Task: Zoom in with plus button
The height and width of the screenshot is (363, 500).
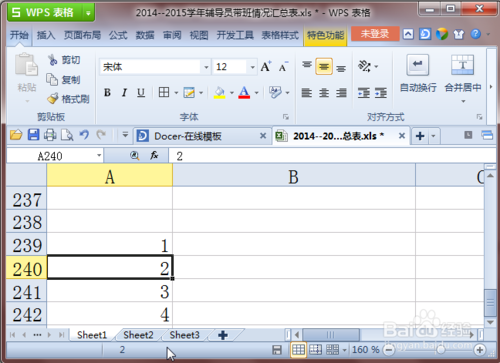Action: tap(480, 350)
